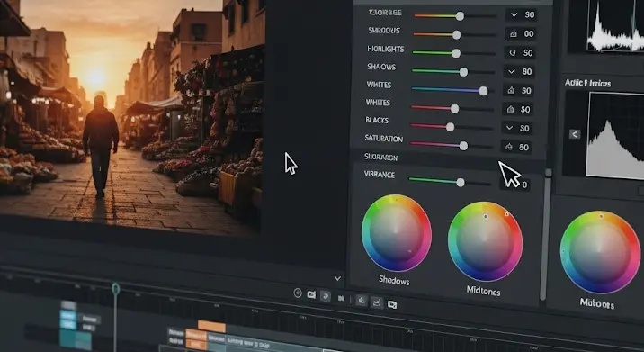Viewport: 644px width, 352px height.
Task: Click the SHAOWS slider handle
Action: tap(464, 72)
